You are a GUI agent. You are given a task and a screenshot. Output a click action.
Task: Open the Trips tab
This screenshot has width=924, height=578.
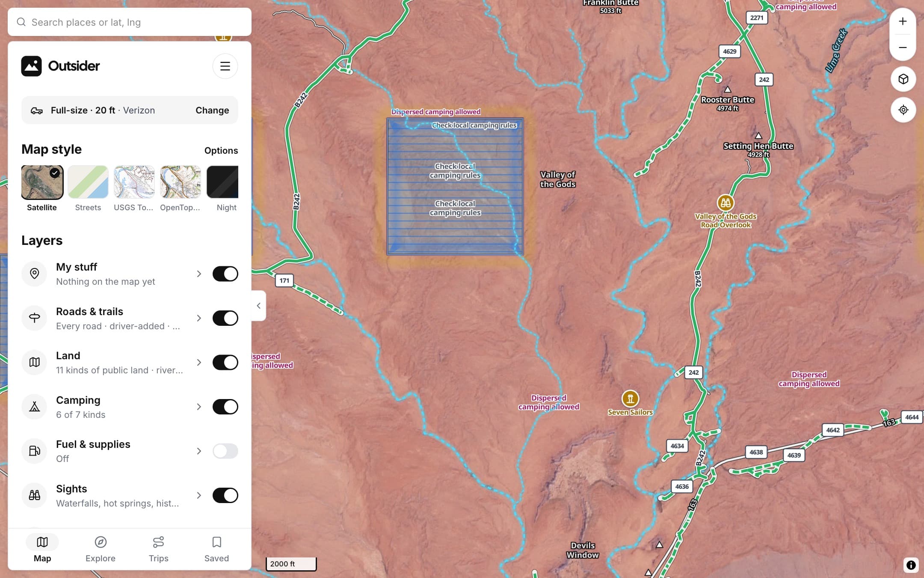coord(158,549)
